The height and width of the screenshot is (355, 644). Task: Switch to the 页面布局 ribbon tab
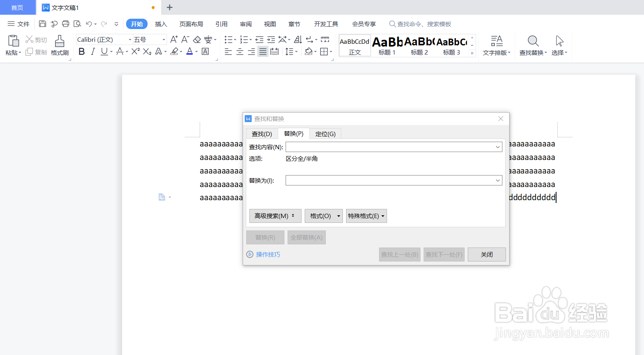click(191, 24)
